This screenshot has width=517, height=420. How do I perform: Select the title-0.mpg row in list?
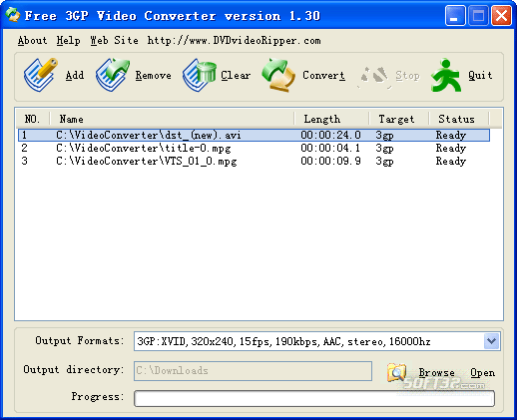[x=254, y=148]
